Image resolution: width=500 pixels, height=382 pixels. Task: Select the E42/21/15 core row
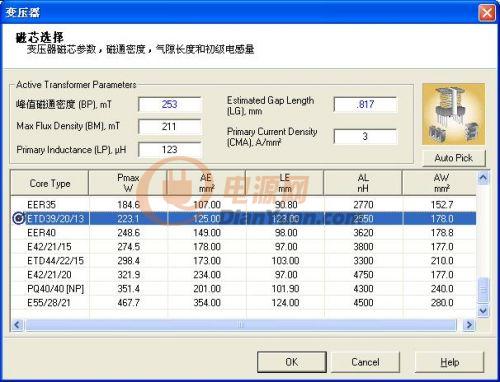pyautogui.click(x=243, y=247)
